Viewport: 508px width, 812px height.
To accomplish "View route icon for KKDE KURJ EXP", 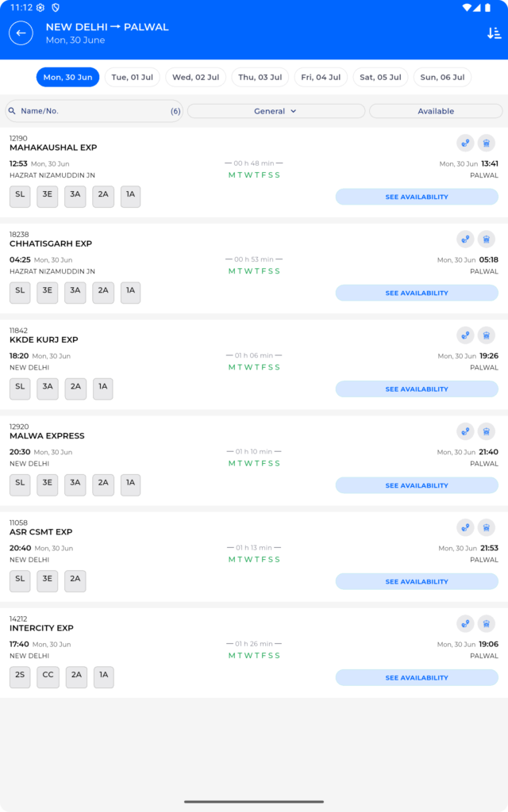I will [465, 335].
